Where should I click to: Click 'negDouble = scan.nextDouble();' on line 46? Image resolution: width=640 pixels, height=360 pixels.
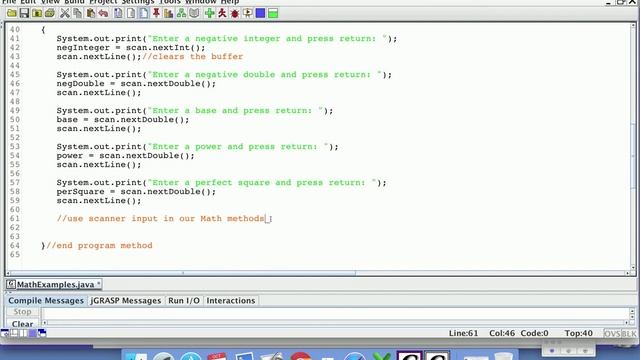tap(136, 84)
